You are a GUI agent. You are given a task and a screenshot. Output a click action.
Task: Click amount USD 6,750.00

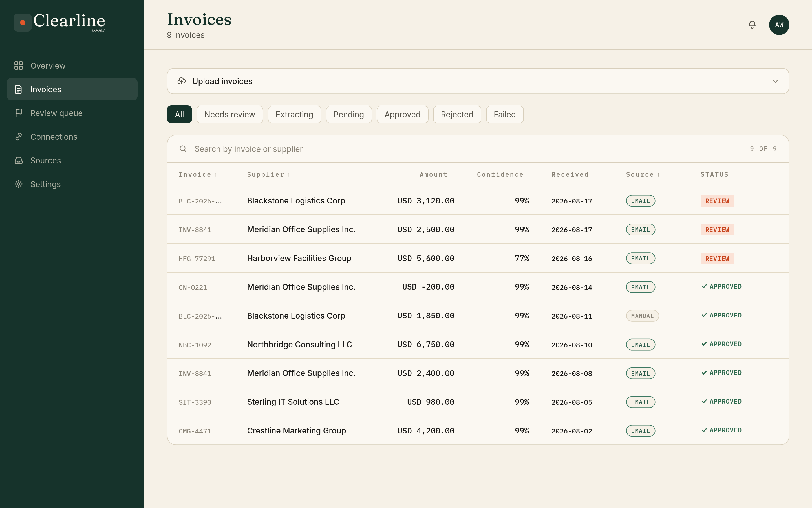click(x=426, y=344)
